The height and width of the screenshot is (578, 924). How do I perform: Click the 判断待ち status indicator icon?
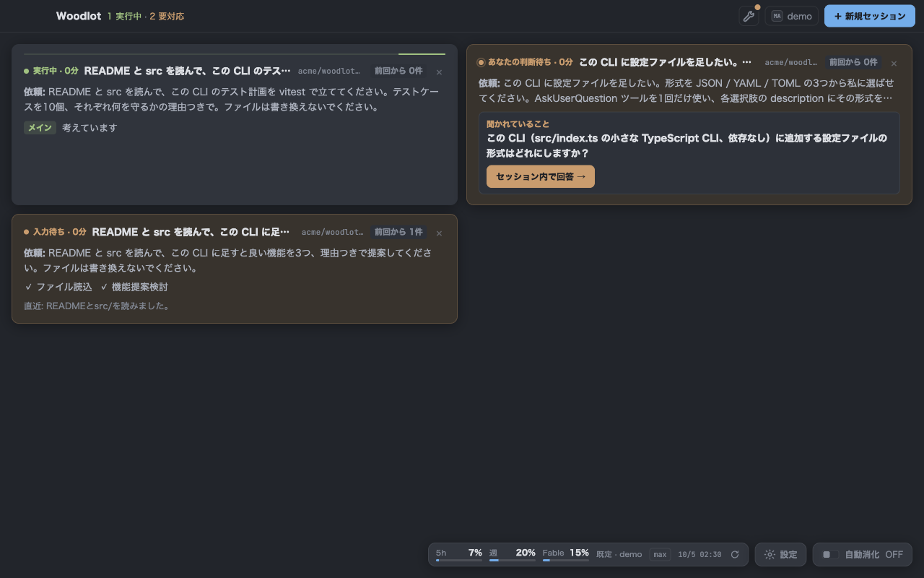(x=481, y=63)
